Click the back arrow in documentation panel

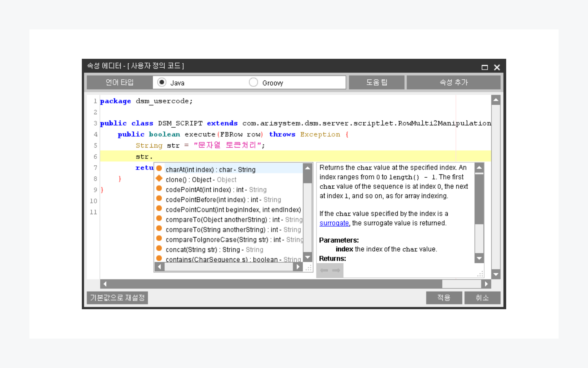click(324, 270)
